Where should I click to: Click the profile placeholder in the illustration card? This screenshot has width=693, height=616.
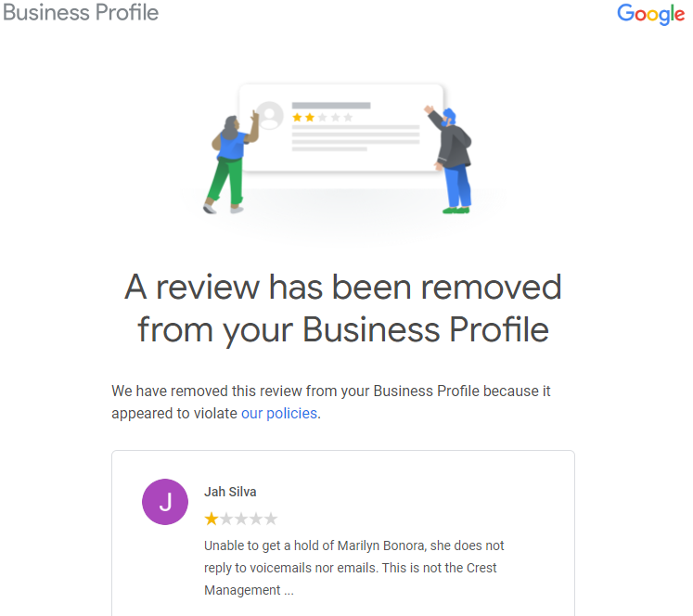coord(270,116)
